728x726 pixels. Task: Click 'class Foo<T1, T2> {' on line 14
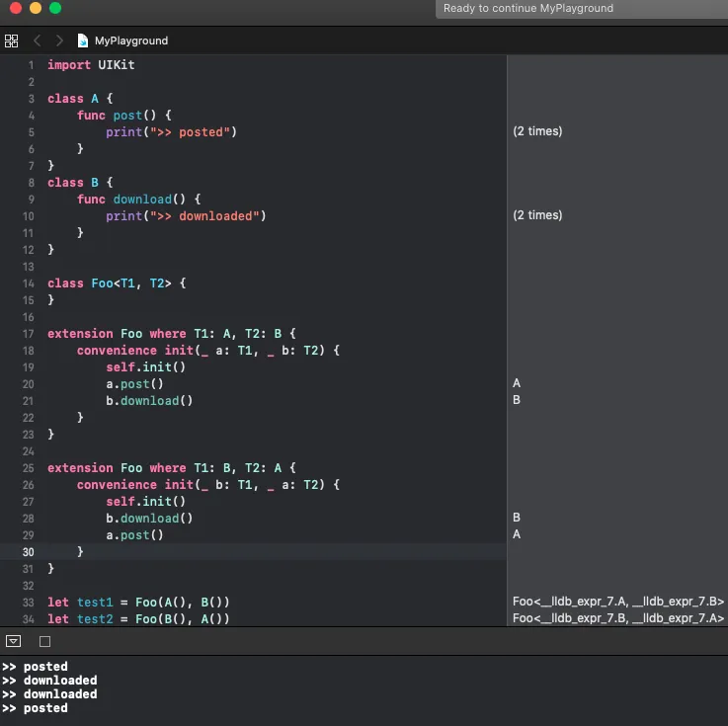pos(117,283)
